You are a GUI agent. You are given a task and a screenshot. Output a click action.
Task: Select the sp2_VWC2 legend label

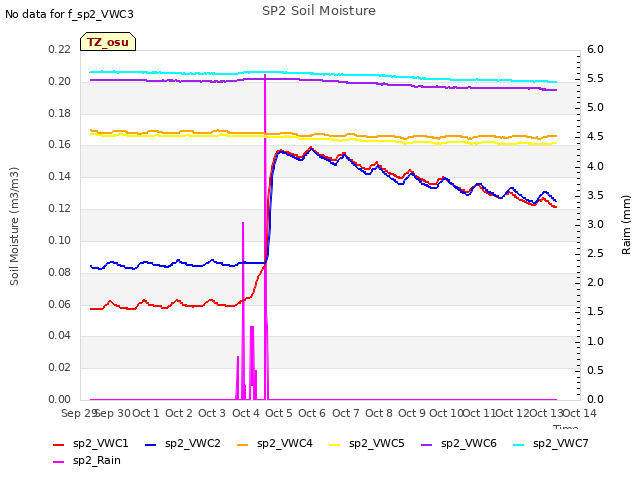[193, 444]
